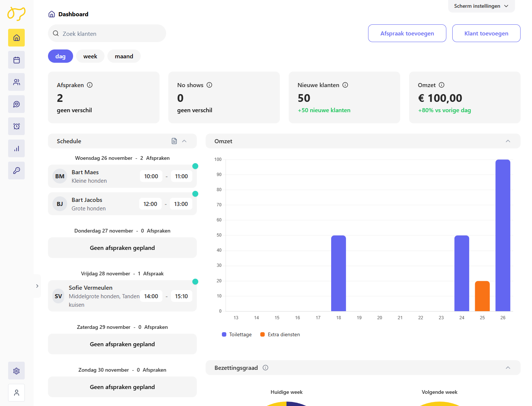Image resolution: width=532 pixels, height=406 pixels.
Task: Click the Schedule document export icon
Action: 174,141
